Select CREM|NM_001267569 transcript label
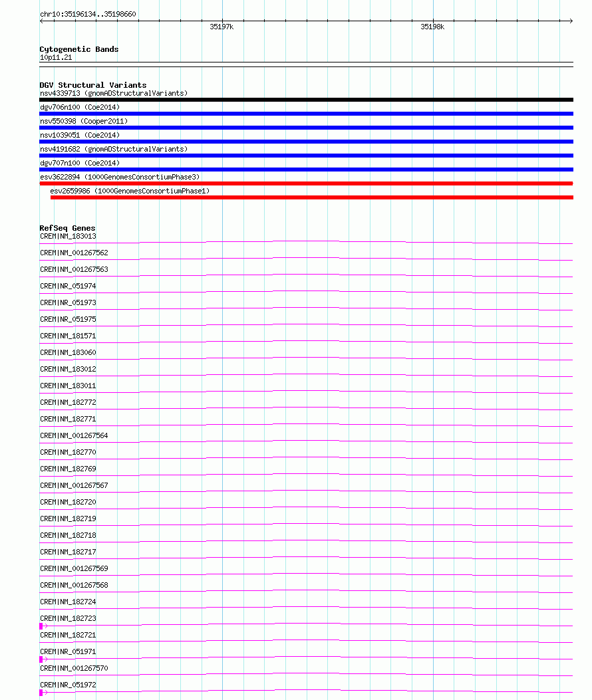 [x=74, y=569]
